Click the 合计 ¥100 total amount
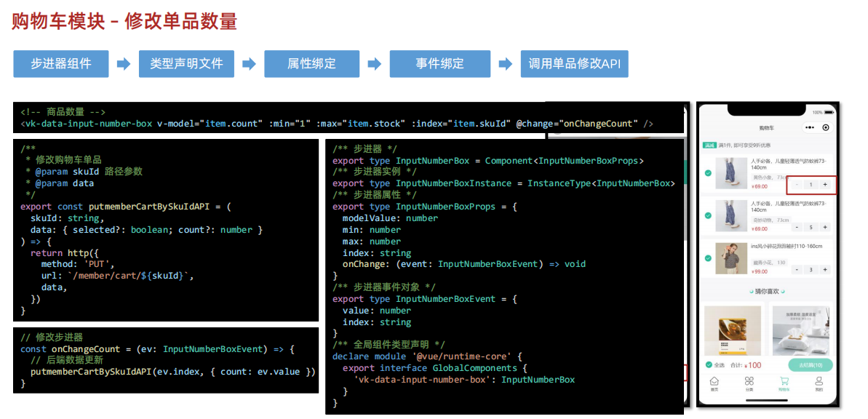The width and height of the screenshot is (868, 419). [x=746, y=365]
